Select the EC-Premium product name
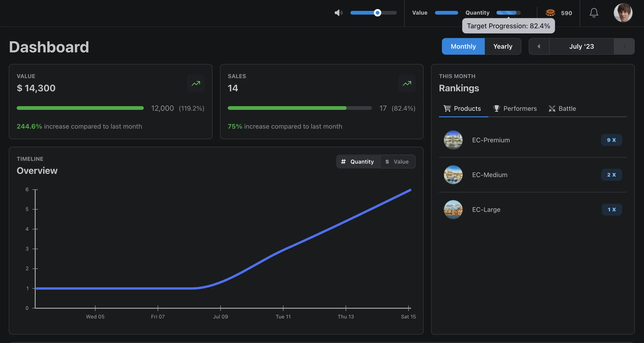The width and height of the screenshot is (644, 343). (x=491, y=140)
